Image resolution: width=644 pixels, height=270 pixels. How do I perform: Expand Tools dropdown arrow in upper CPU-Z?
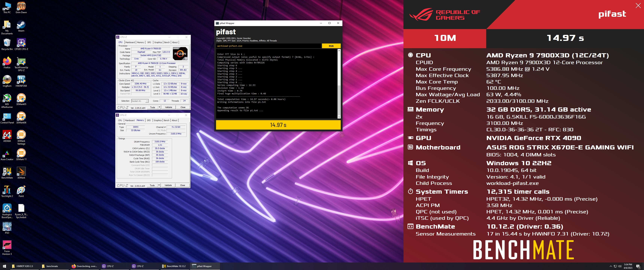159,107
